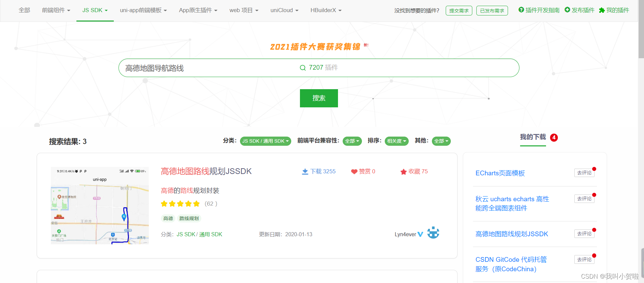
Task: Open the JS SDK dropdown menu
Action: [95, 10]
